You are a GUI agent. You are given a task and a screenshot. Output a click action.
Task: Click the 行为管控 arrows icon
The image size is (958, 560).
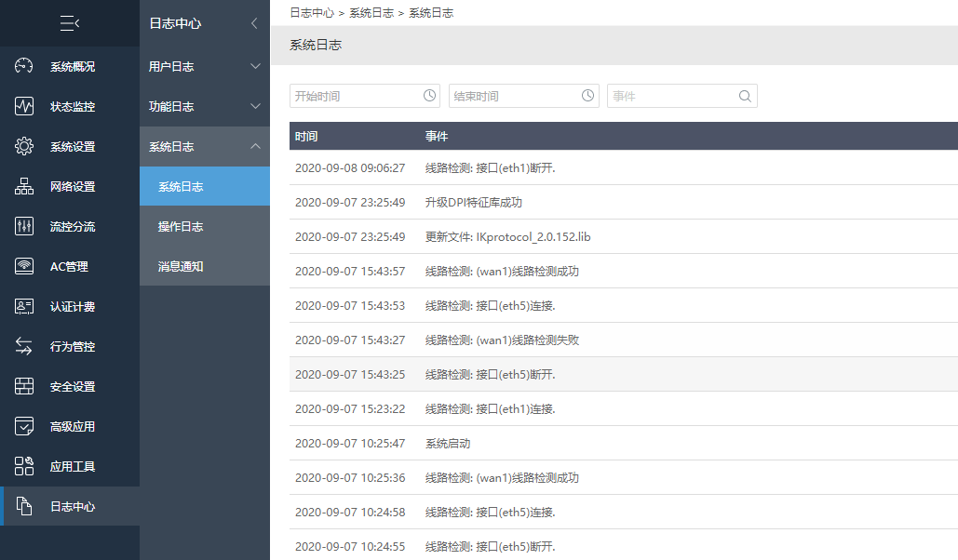pos(24,346)
